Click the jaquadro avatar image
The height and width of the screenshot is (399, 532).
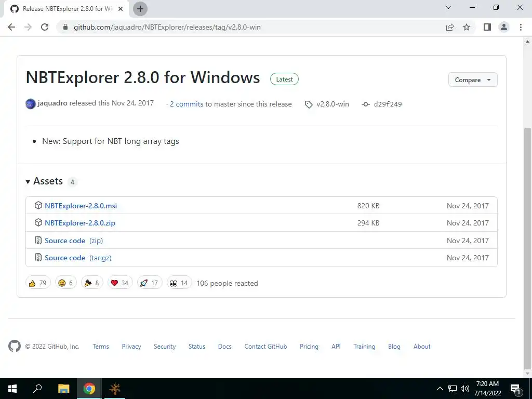point(31,104)
